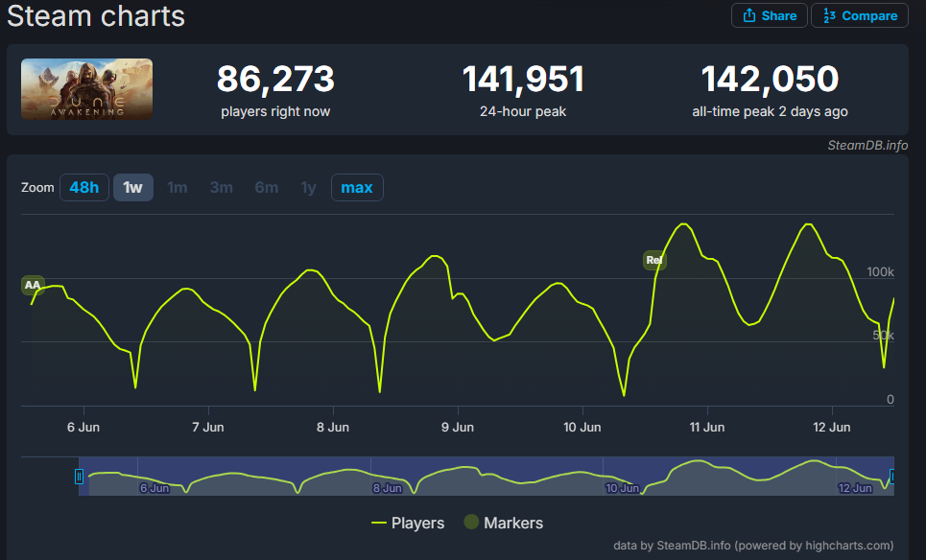926x560 pixels.
Task: Click the Share button
Action: click(x=769, y=16)
